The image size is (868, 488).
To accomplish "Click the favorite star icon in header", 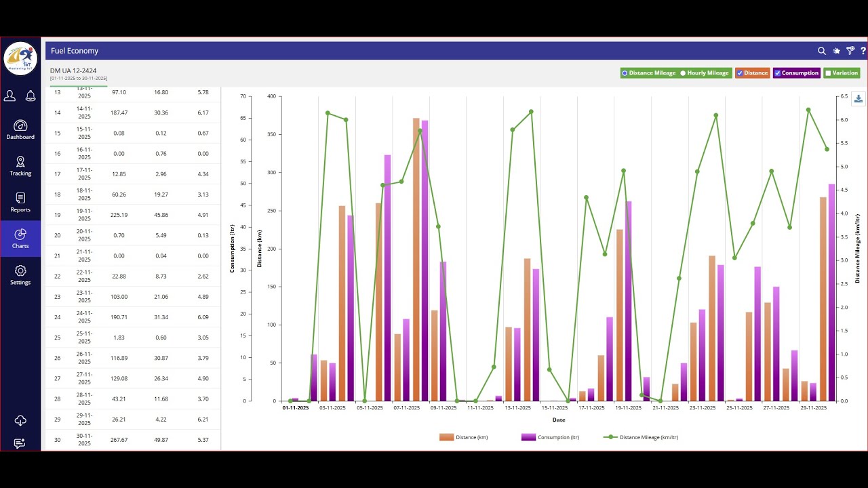I will coord(836,51).
